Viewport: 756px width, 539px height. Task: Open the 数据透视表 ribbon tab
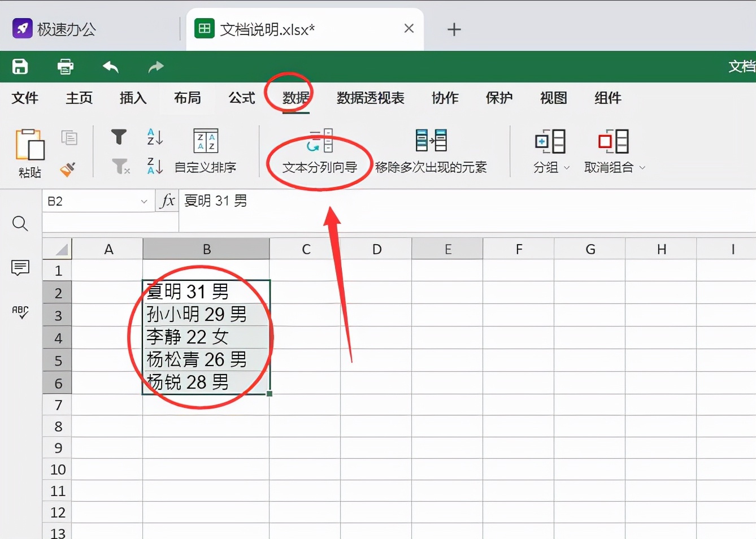click(371, 98)
